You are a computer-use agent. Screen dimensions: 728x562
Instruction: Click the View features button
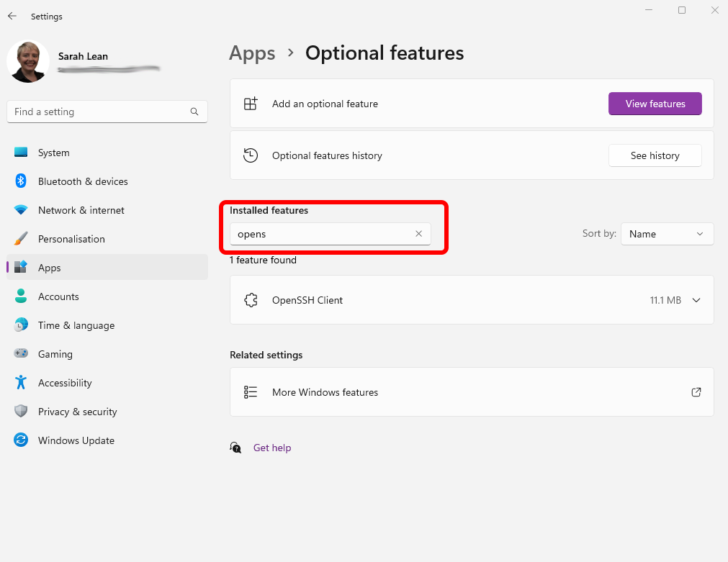(x=655, y=103)
